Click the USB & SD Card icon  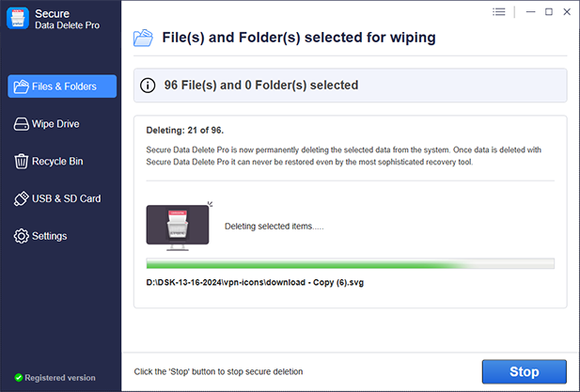click(x=22, y=199)
